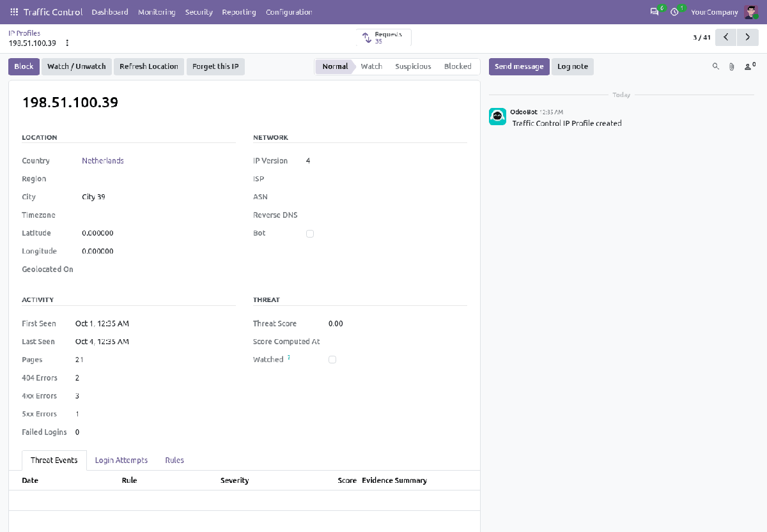Set status to Normal

pyautogui.click(x=334, y=66)
